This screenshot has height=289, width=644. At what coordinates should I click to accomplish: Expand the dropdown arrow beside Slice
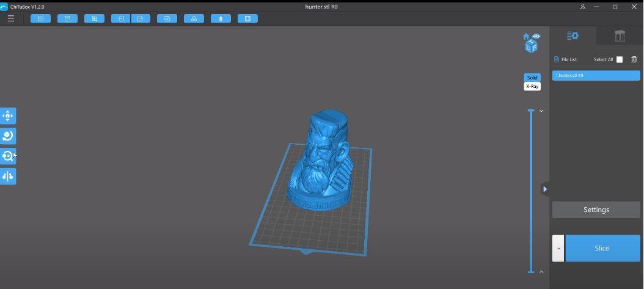pyautogui.click(x=558, y=248)
